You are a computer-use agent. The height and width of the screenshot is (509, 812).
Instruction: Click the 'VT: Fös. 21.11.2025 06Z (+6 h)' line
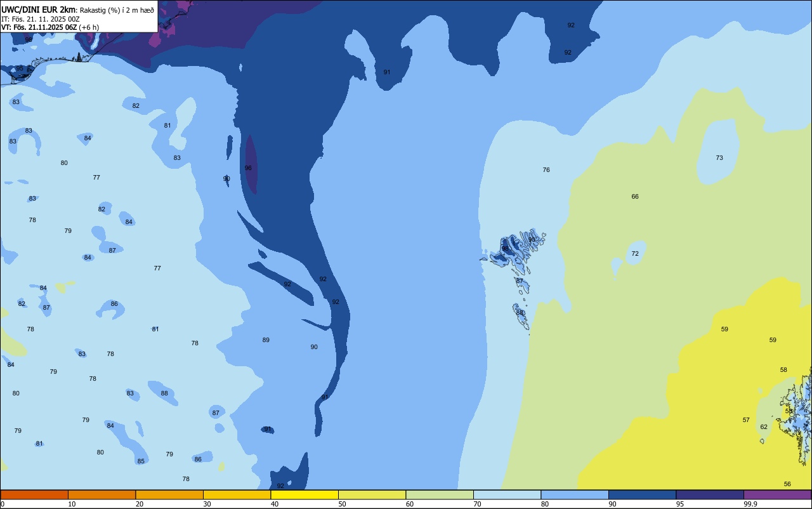50,27
